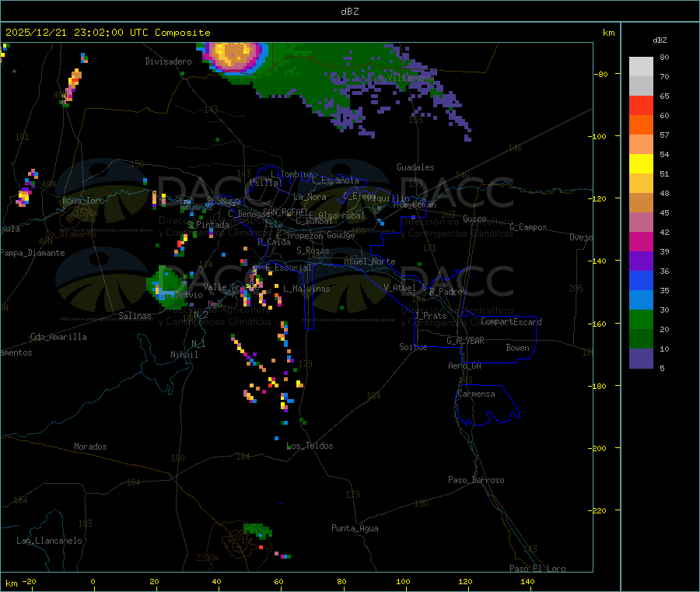Click the Lag.Llancanelo place label
700x592 pixels.
[49, 541]
